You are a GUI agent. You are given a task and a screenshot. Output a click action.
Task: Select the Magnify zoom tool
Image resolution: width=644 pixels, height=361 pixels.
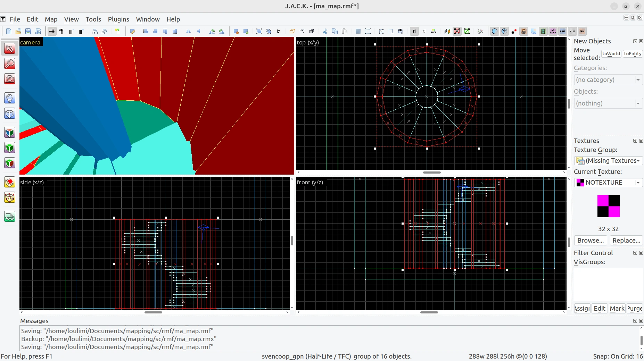[x=9, y=64]
